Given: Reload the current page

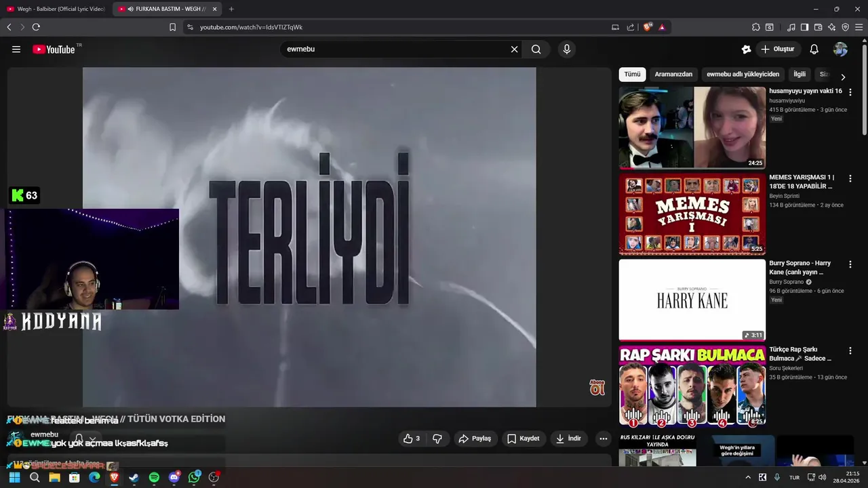Looking at the screenshot, I should tap(36, 27).
